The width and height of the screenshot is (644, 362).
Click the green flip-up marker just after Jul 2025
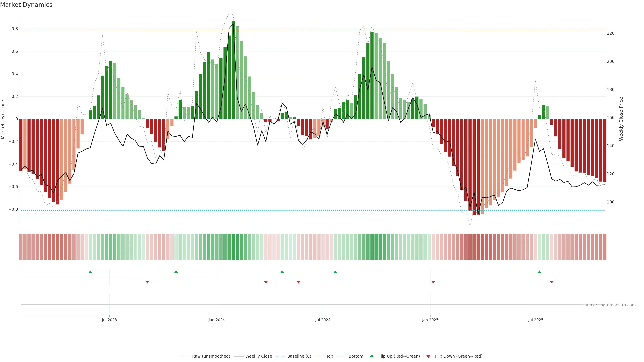(x=539, y=272)
